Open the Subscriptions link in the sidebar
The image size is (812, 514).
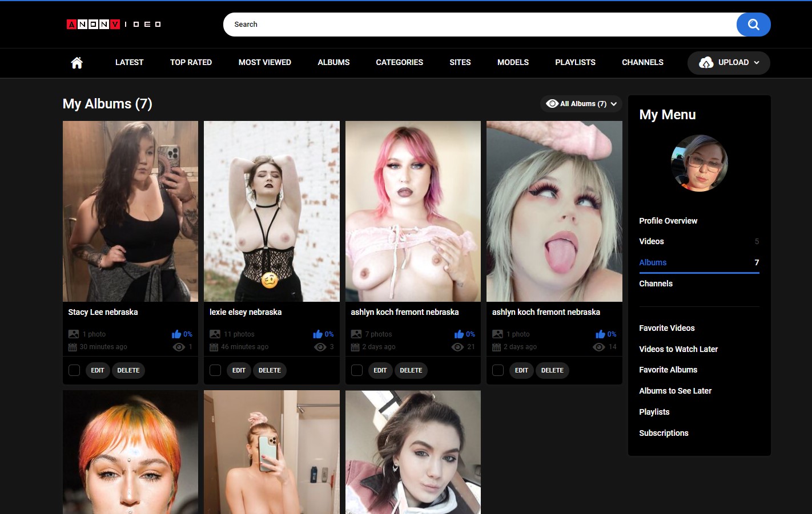pyautogui.click(x=664, y=433)
